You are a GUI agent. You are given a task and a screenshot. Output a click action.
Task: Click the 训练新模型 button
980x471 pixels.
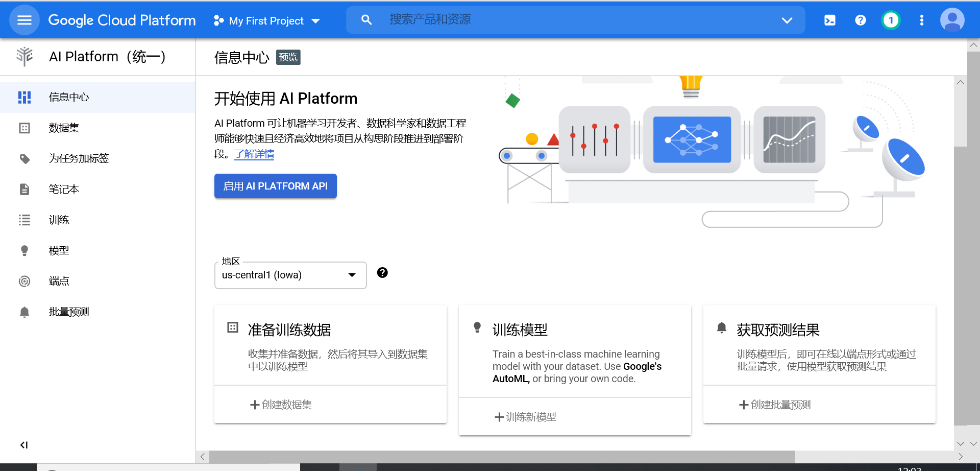[x=526, y=417]
